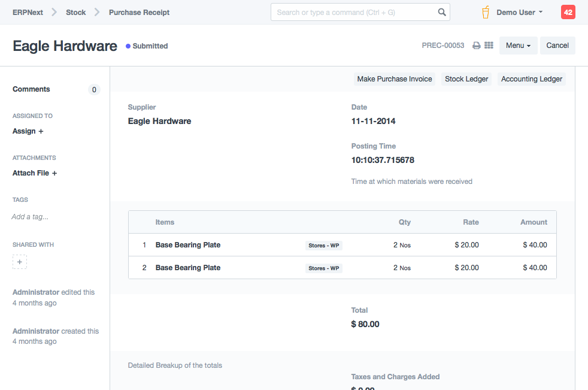Open the Accounting Ledger view
The width and height of the screenshot is (588, 390).
click(532, 79)
